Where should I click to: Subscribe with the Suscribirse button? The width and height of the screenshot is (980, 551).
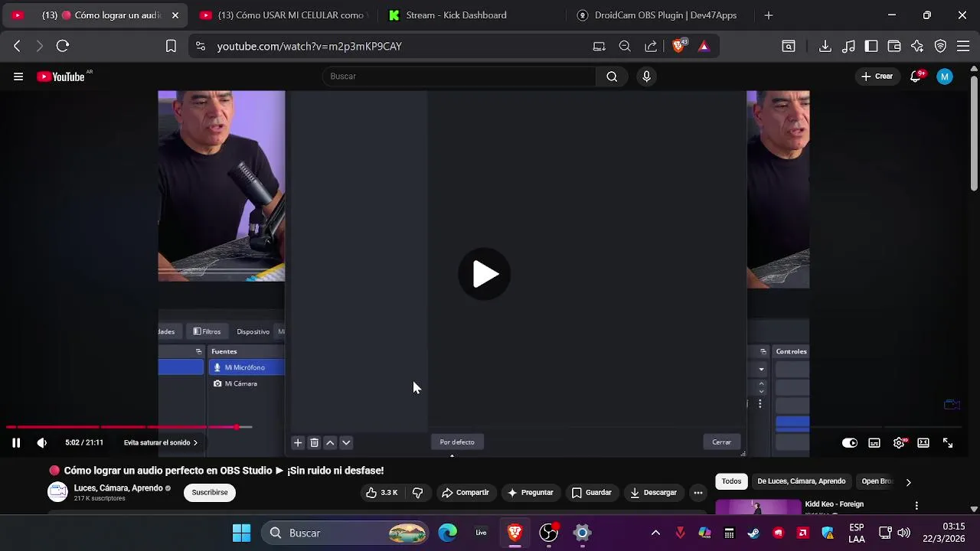point(210,493)
